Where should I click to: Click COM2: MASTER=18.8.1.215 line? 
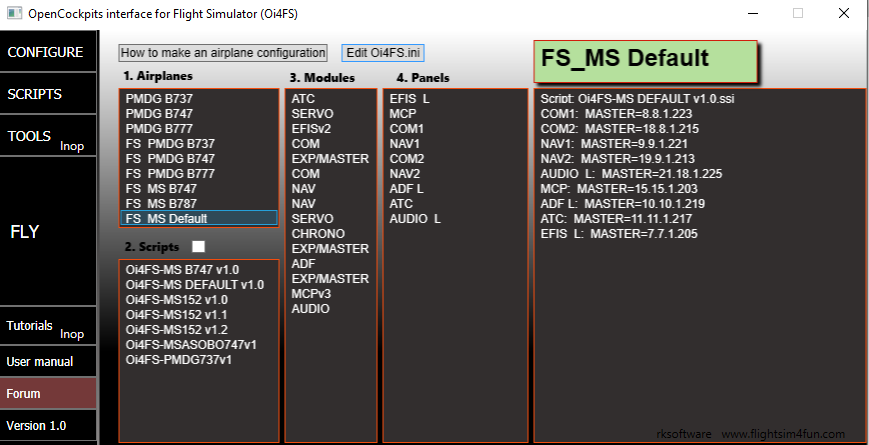click(620, 129)
